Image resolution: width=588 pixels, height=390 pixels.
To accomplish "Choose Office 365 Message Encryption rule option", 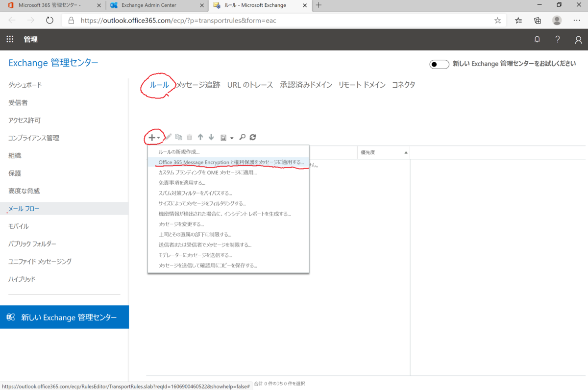I will click(x=228, y=162).
